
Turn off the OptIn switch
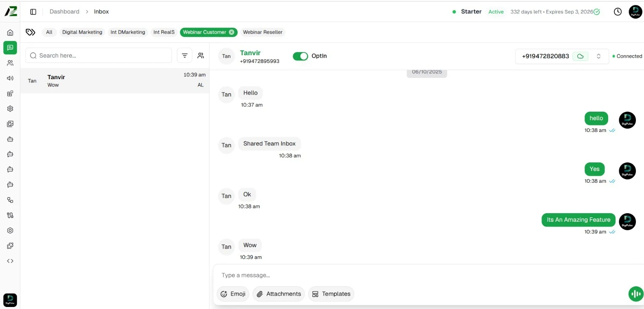(300, 56)
